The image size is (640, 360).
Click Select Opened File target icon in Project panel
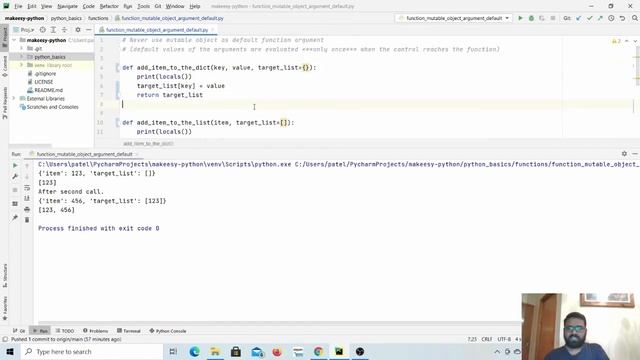[42, 30]
